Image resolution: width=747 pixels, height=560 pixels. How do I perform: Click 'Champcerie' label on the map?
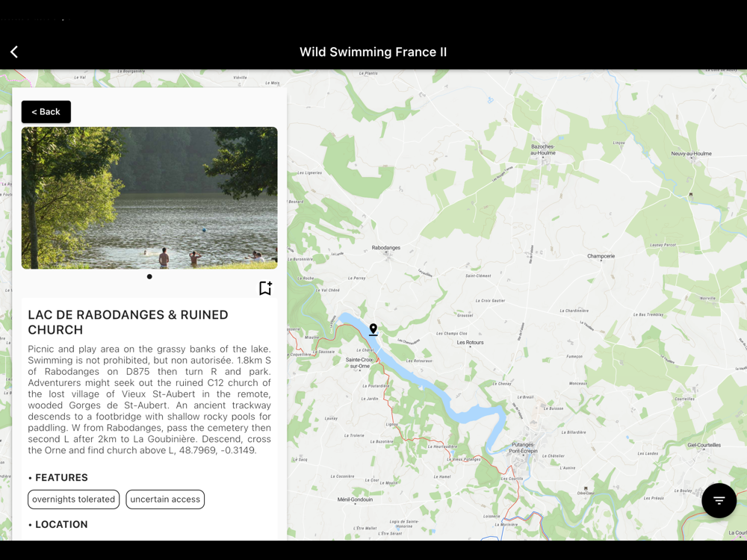coord(601,256)
